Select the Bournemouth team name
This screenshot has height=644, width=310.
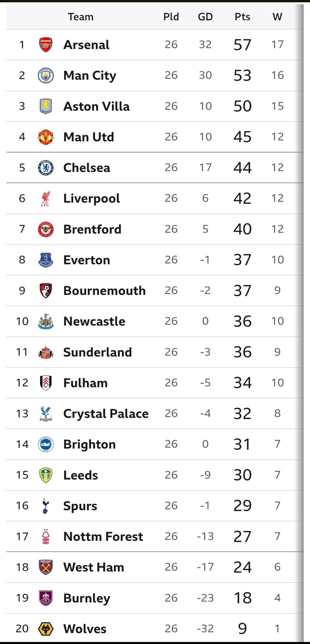[104, 291]
